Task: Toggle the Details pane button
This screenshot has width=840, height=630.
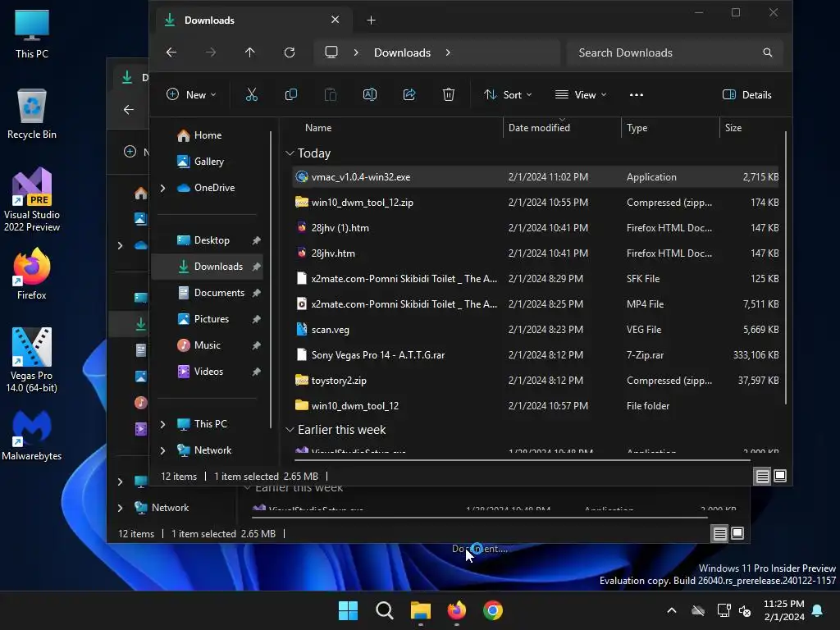Action: (x=746, y=95)
